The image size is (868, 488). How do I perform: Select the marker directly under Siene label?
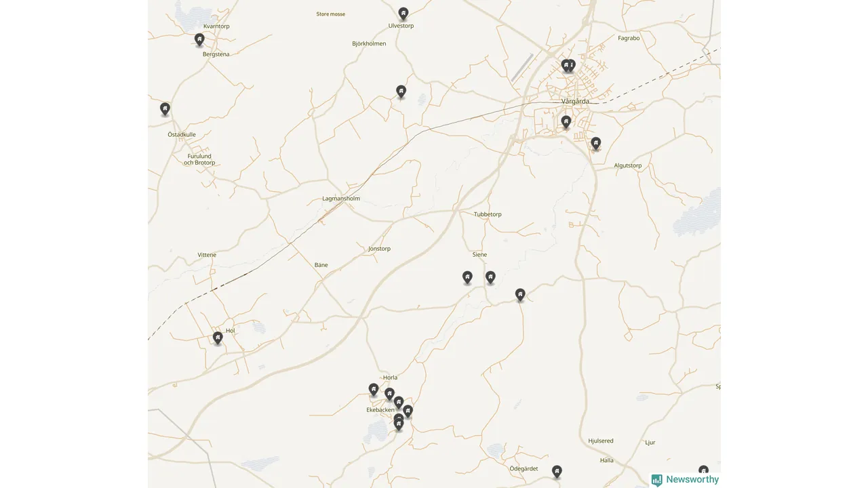(x=490, y=277)
